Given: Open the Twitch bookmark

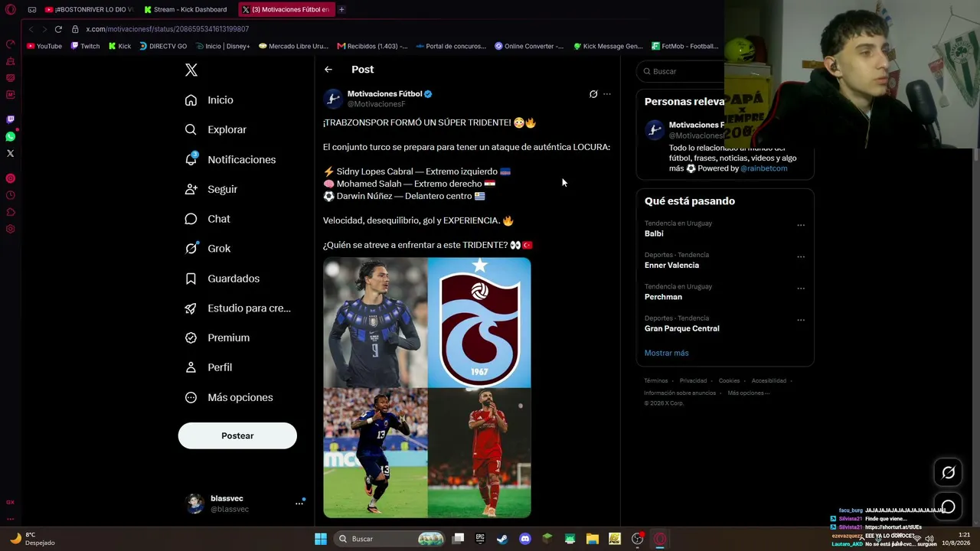Looking at the screenshot, I should click(85, 46).
